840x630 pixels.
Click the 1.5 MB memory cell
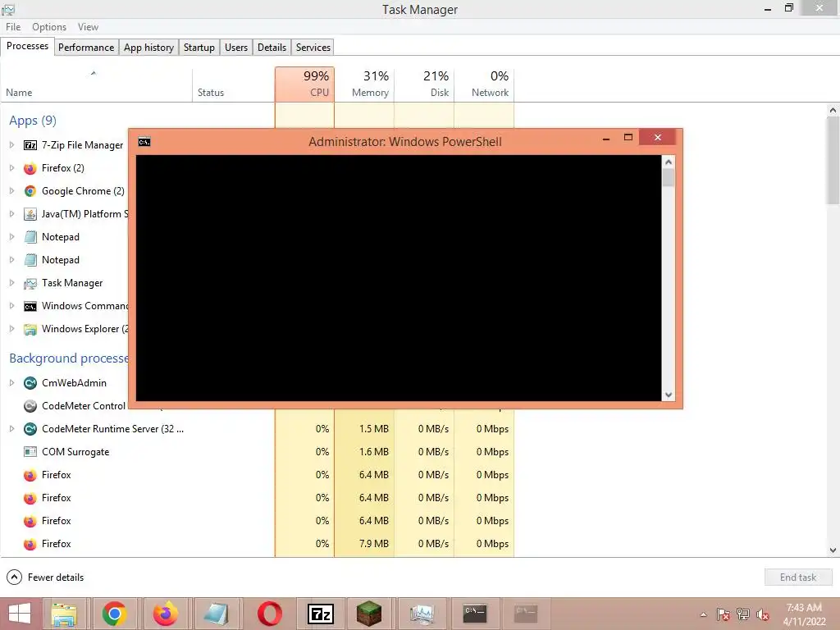(x=364, y=429)
